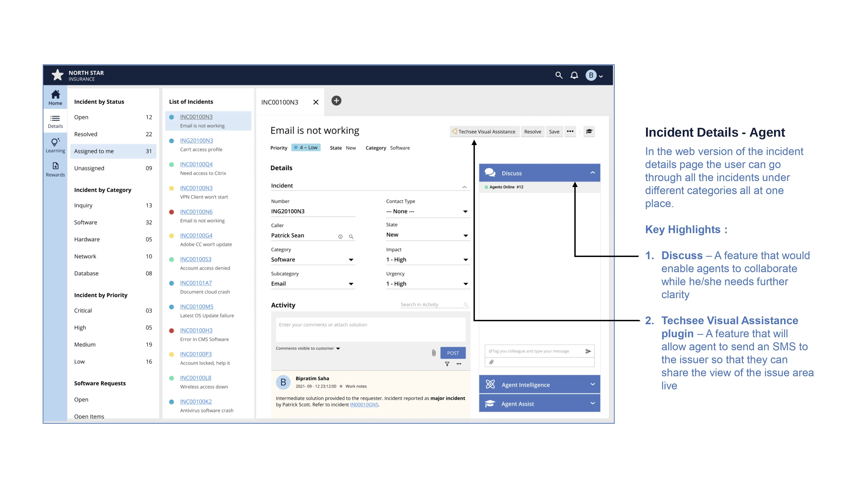Add a new incident tab with plus icon

click(336, 101)
